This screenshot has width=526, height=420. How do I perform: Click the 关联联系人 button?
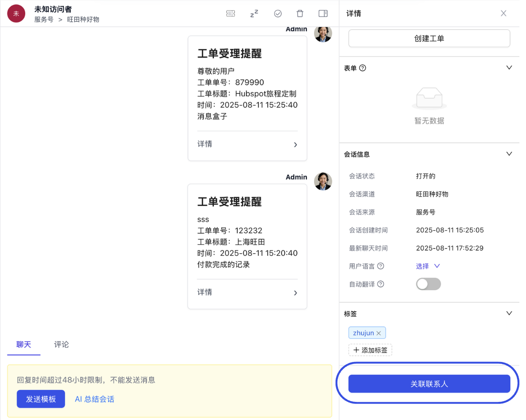tap(429, 383)
